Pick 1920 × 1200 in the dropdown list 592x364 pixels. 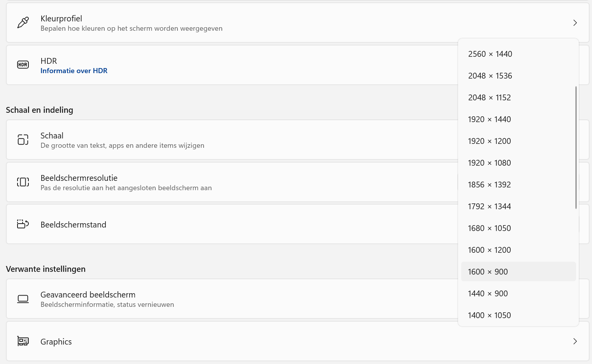(x=489, y=141)
